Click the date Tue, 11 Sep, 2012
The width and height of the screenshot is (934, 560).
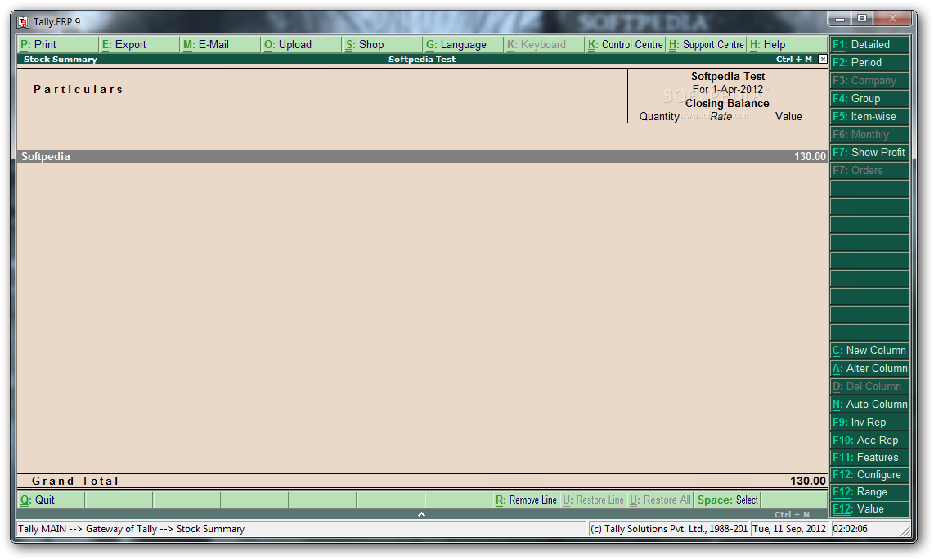coord(789,528)
